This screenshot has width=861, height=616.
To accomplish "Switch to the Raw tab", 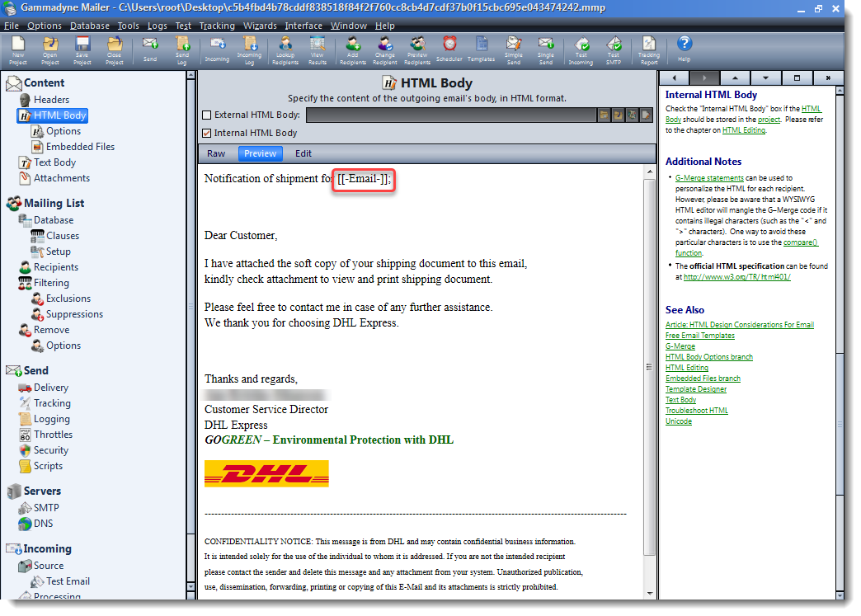I will [216, 153].
